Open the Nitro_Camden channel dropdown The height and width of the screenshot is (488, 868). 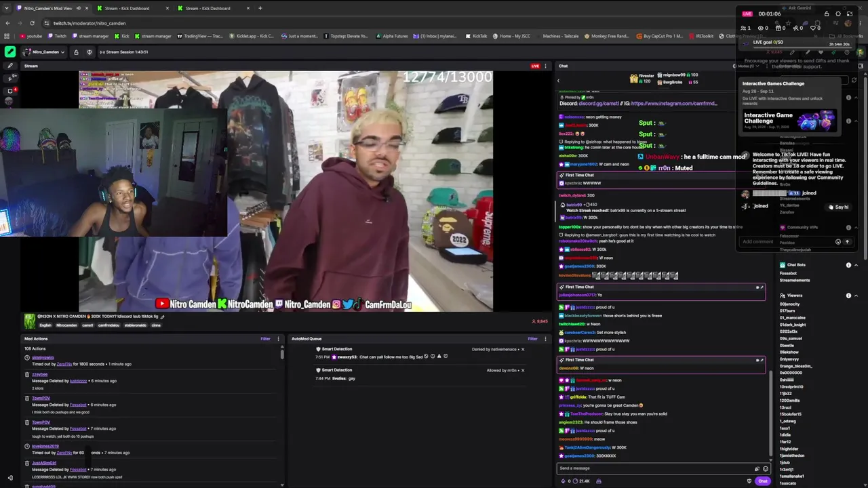click(x=45, y=52)
